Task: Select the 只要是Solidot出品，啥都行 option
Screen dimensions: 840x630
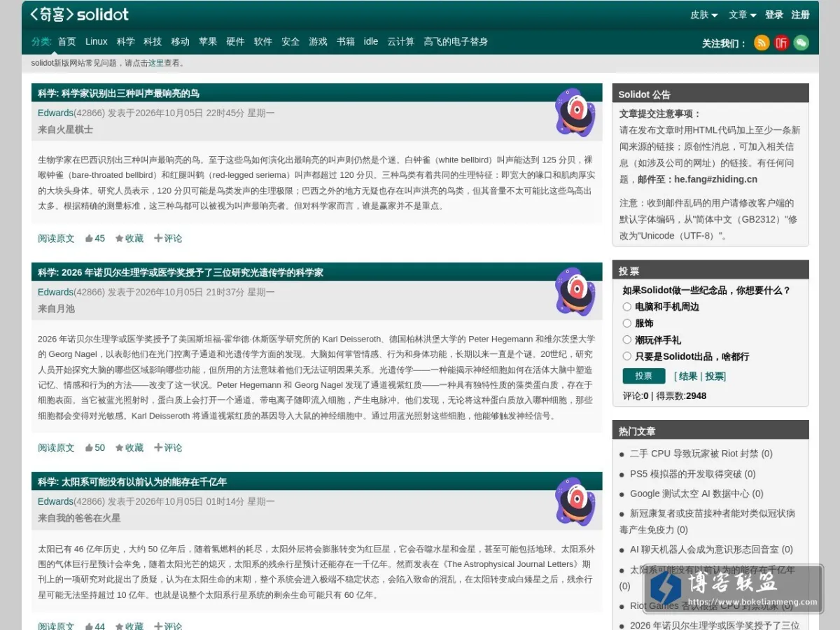Action: 627,356
